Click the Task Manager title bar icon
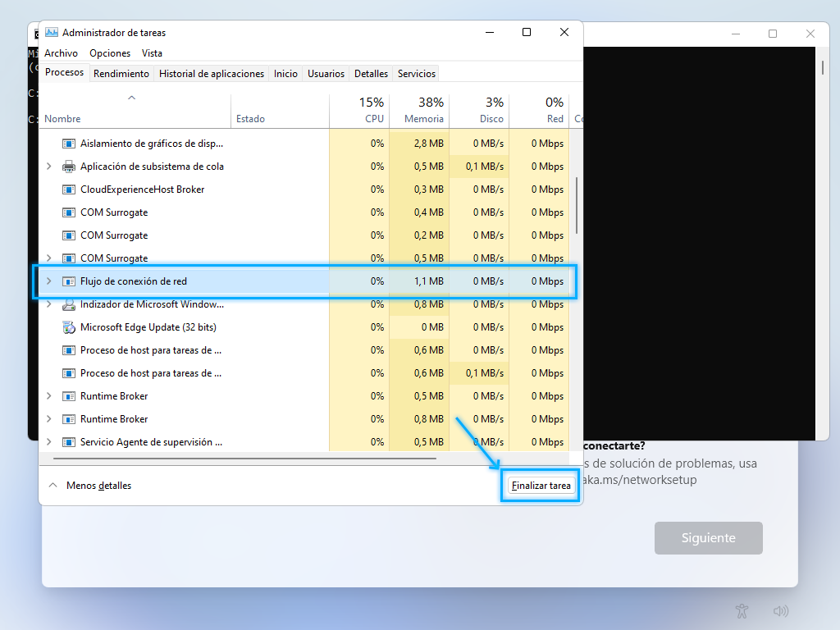This screenshot has width=840, height=630. point(52,33)
